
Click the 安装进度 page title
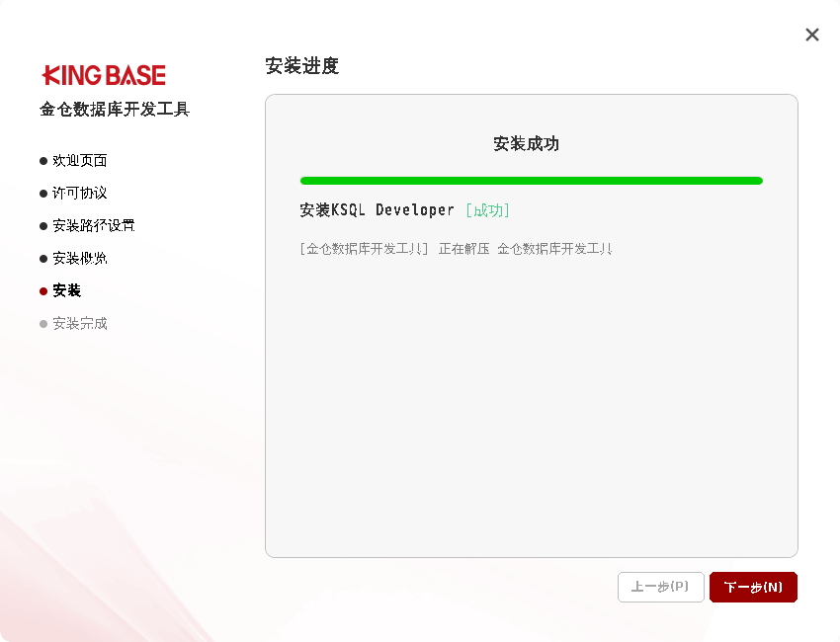pyautogui.click(x=301, y=66)
